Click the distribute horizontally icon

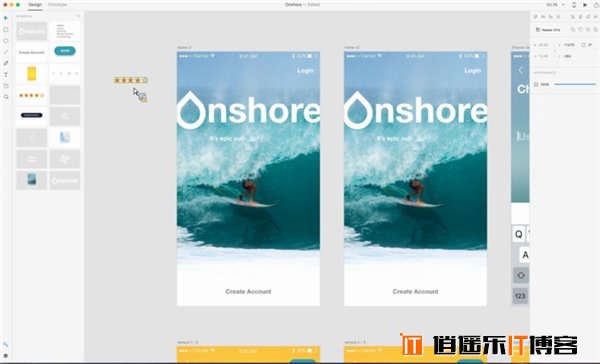point(595,17)
